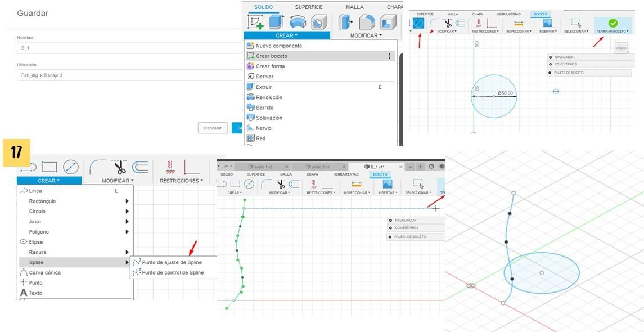Choose Solevación from the menu

click(269, 118)
